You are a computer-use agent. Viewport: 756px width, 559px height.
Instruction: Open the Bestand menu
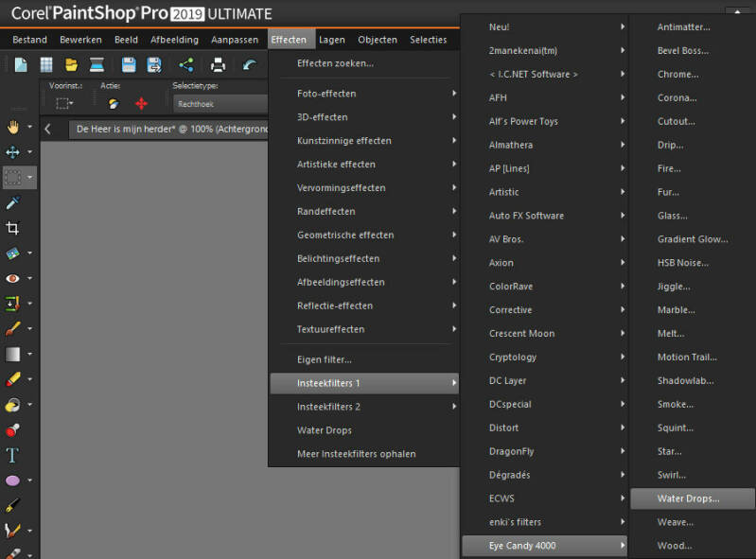[x=30, y=40]
